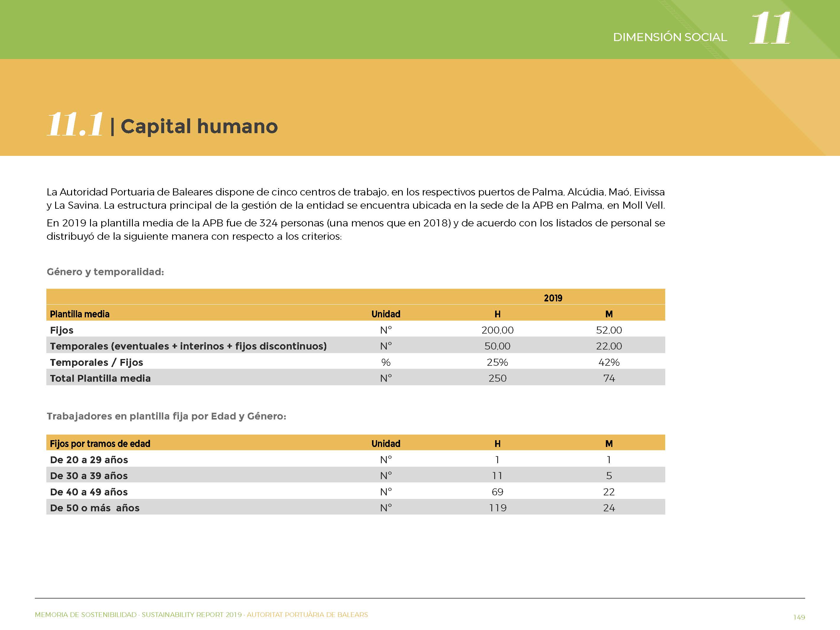This screenshot has height=630, width=840.
Task: Click the 42% value
Action: pos(609,362)
